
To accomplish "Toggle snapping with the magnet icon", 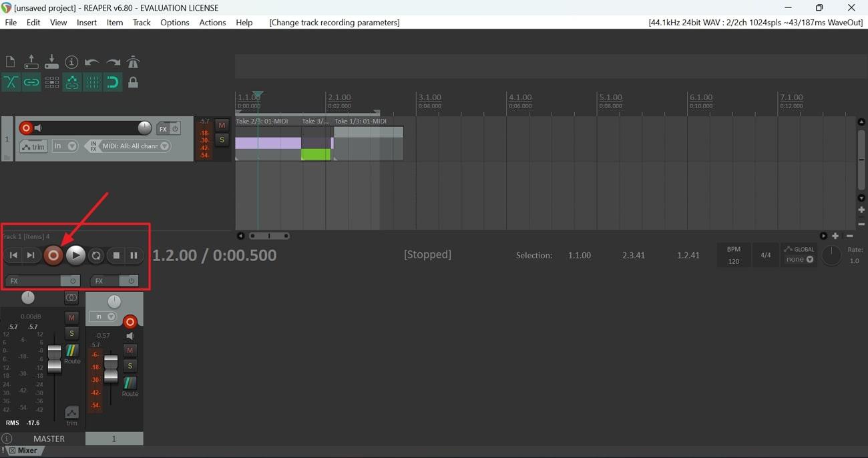I will pyautogui.click(x=113, y=82).
